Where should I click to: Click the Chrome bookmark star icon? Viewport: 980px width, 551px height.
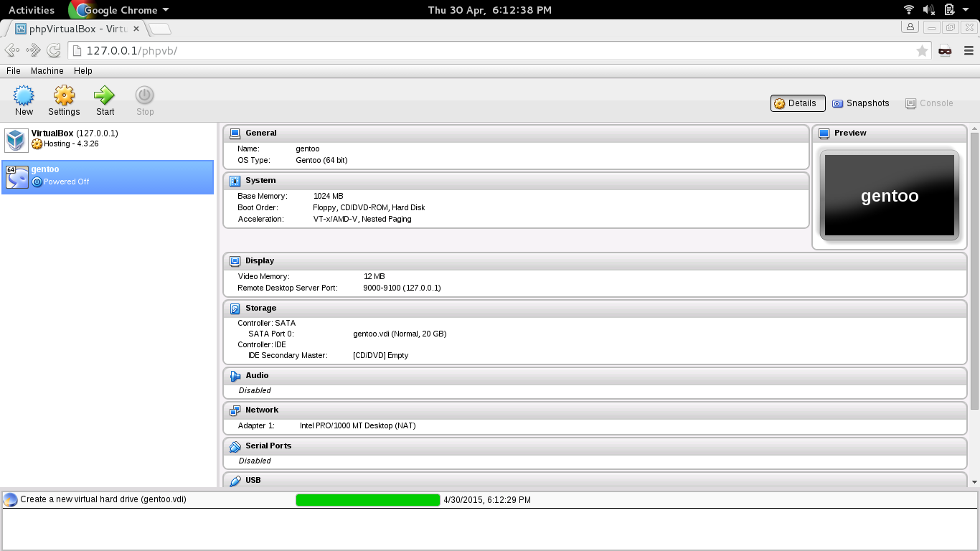(922, 51)
